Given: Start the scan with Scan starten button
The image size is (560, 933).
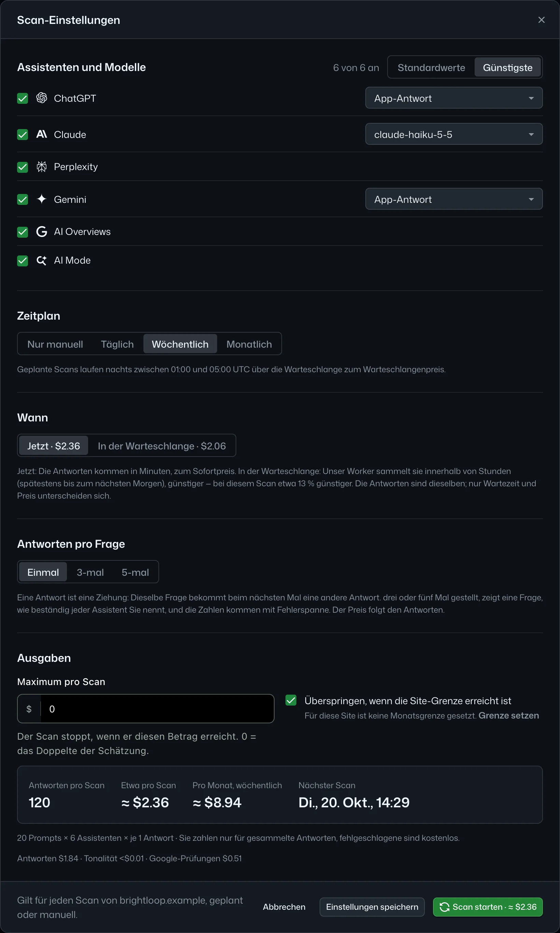Looking at the screenshot, I should pos(488,907).
